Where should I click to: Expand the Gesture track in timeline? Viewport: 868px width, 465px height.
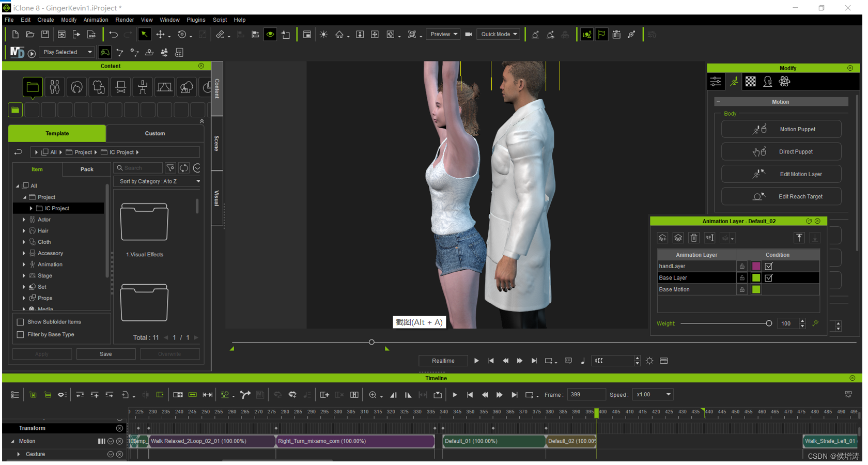[19, 454]
